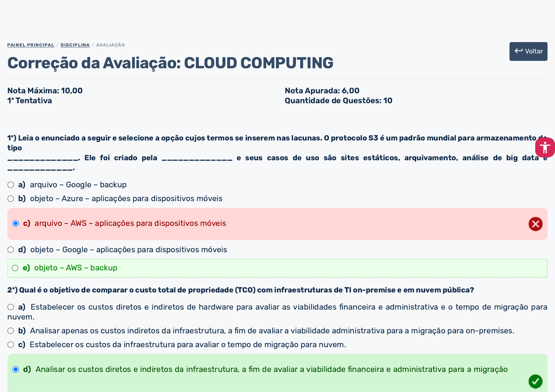Click the pink accessibility widget icon
This screenshot has width=555, height=392.
[545, 147]
